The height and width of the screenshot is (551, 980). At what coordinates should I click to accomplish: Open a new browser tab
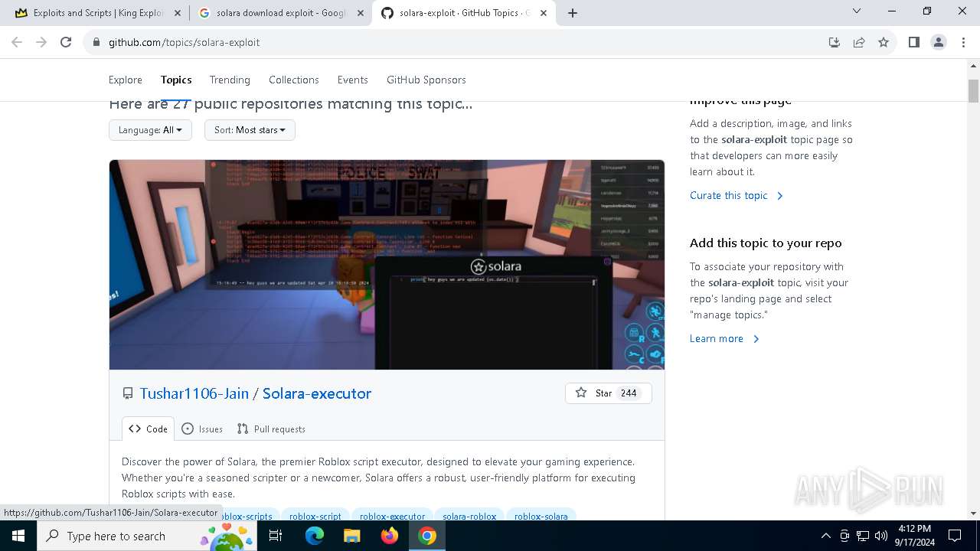point(573,13)
